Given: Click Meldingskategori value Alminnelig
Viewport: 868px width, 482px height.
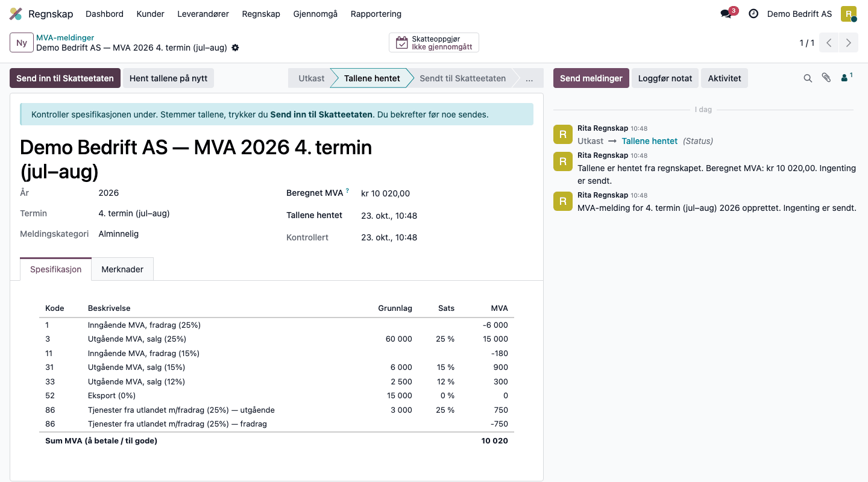Looking at the screenshot, I should pyautogui.click(x=119, y=234).
